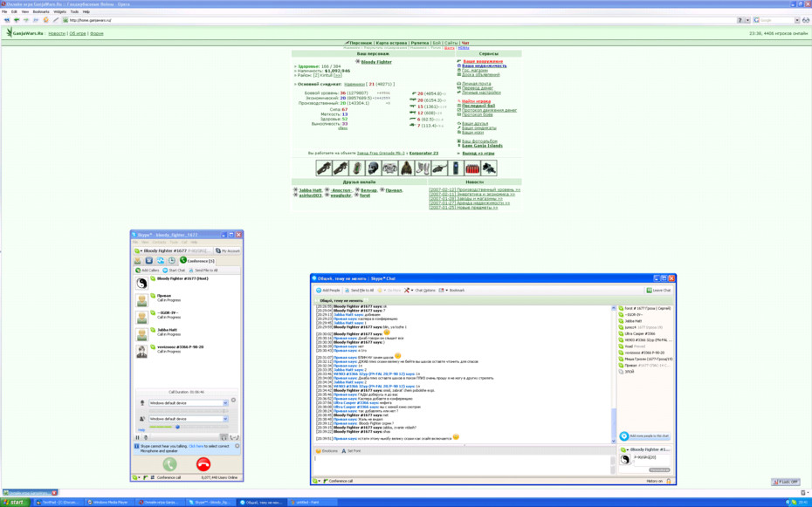Screen dimensions: 812x507
Task: Click the camouflage cloak item icon in the inventory
Action: point(407,168)
